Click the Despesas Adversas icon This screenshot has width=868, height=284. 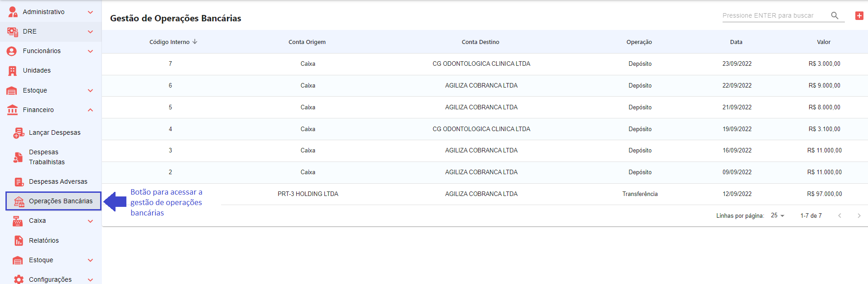click(x=19, y=182)
